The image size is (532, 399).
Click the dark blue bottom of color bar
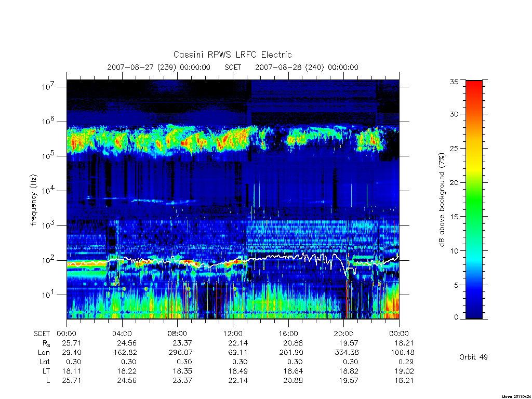click(474, 311)
